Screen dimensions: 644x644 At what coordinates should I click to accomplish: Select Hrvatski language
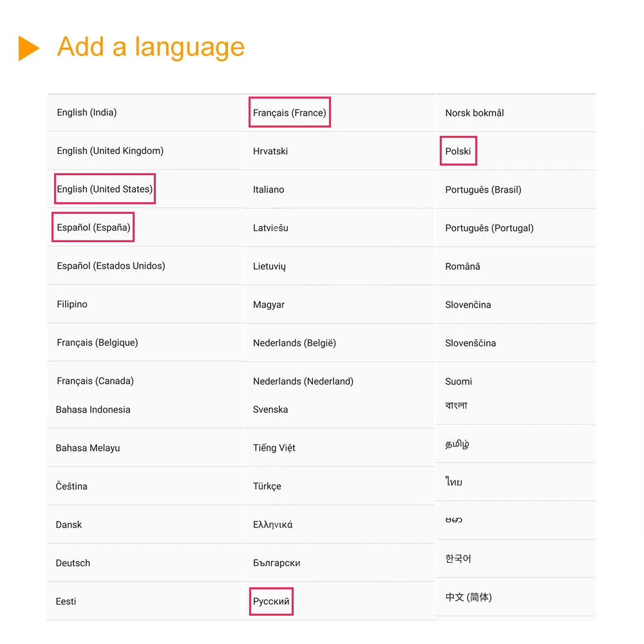pos(270,151)
